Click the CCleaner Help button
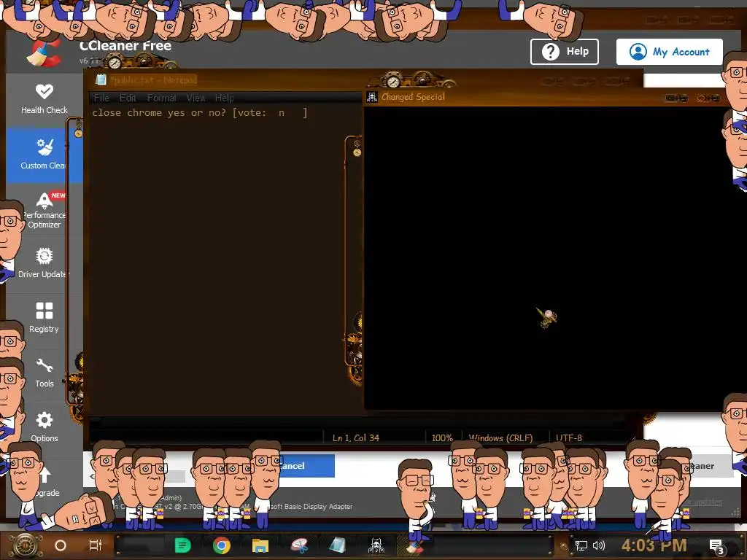The height and width of the screenshot is (560, 747). (x=565, y=52)
